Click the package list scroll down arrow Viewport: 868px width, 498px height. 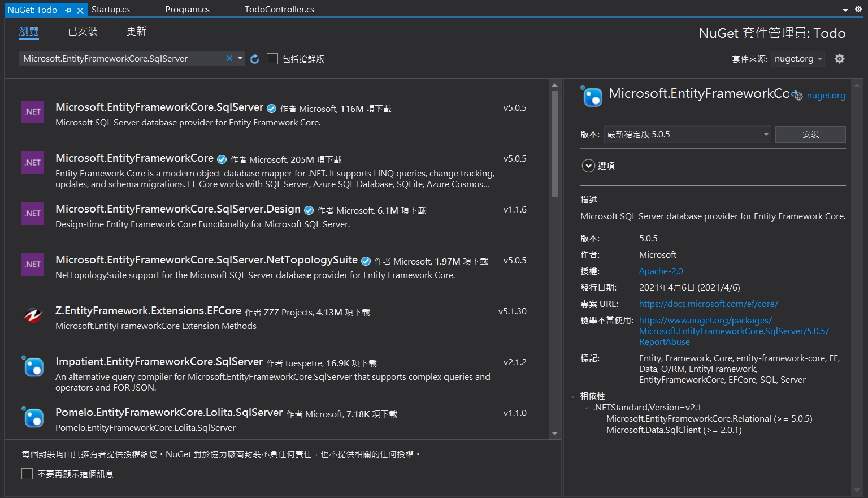pyautogui.click(x=554, y=434)
